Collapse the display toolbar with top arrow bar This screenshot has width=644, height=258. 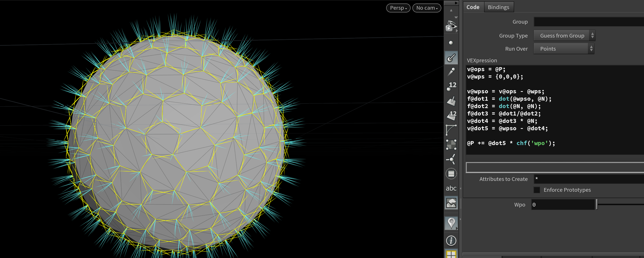click(451, 3)
